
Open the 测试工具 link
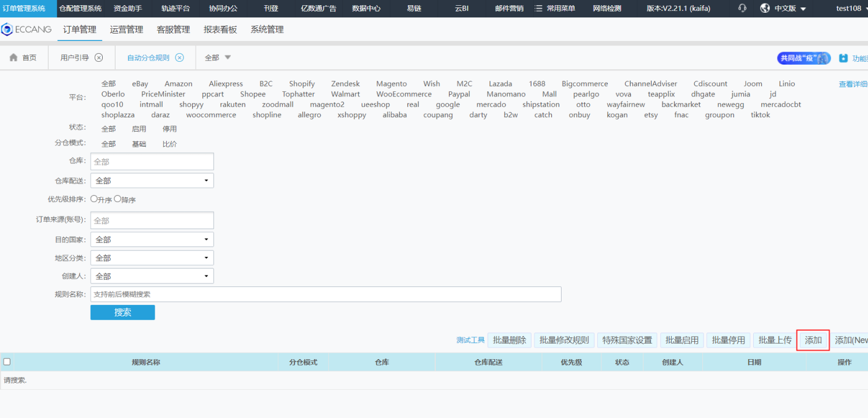(x=470, y=340)
